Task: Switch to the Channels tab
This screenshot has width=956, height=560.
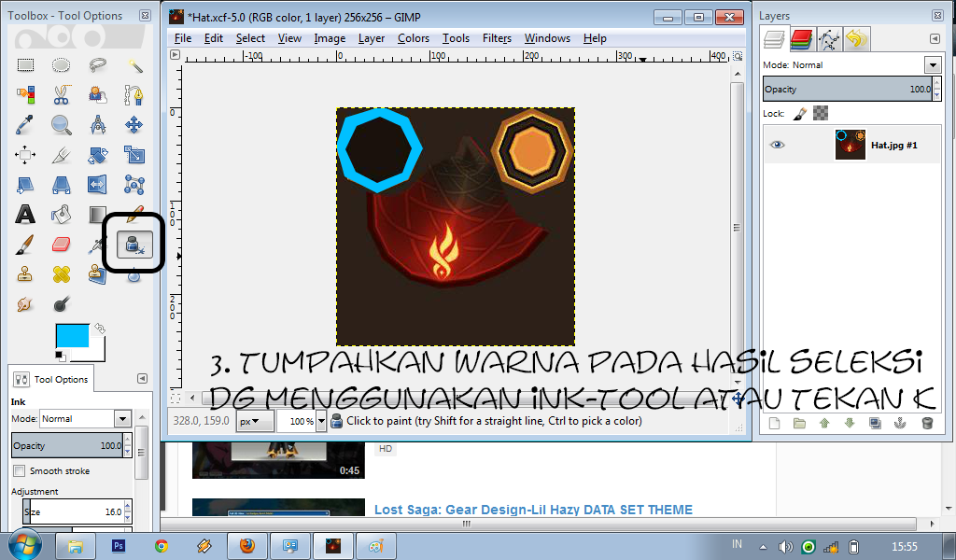Action: coord(801,39)
